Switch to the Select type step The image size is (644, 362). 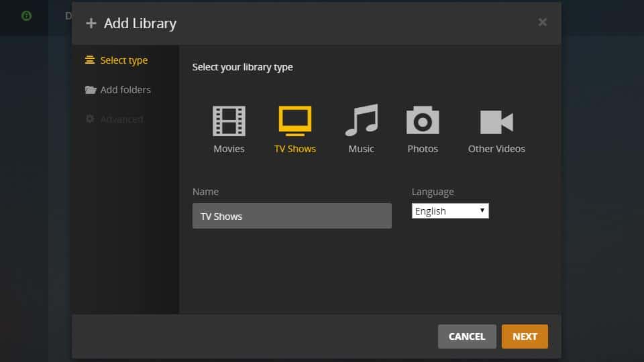pos(123,60)
